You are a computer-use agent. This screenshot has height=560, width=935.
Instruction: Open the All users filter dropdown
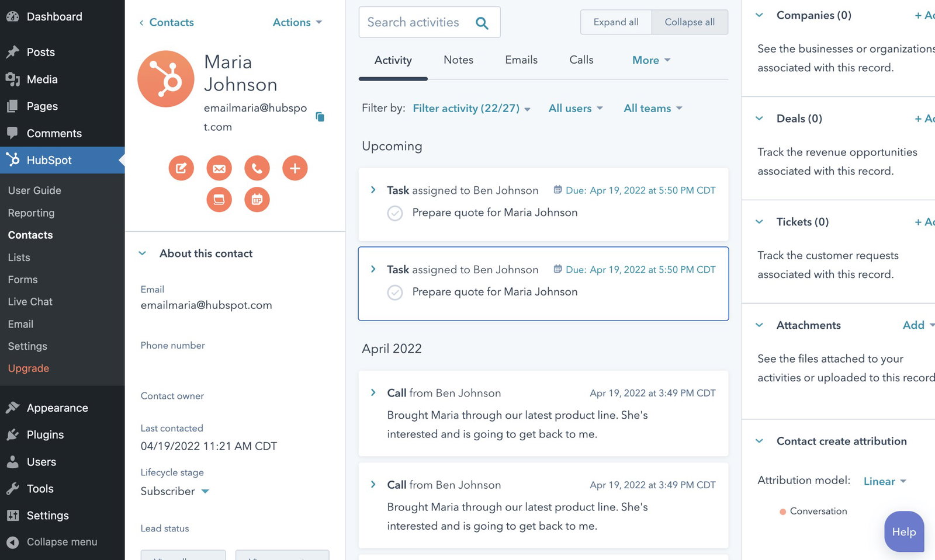point(575,108)
